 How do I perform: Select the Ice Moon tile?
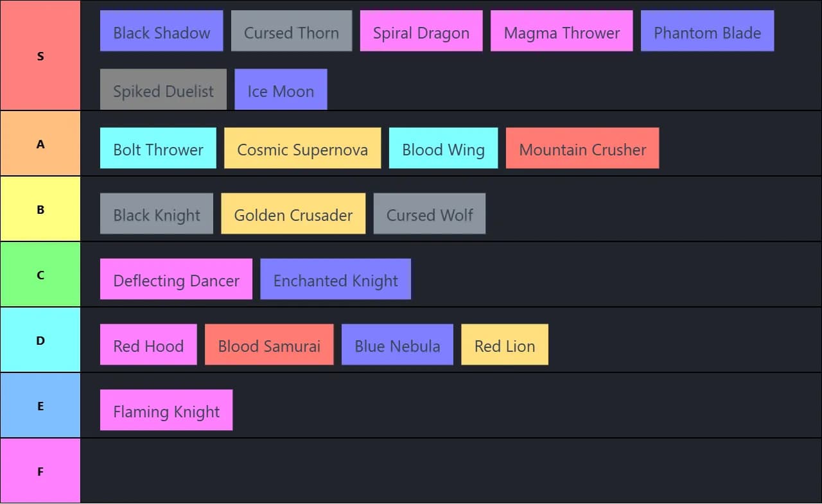281,89
